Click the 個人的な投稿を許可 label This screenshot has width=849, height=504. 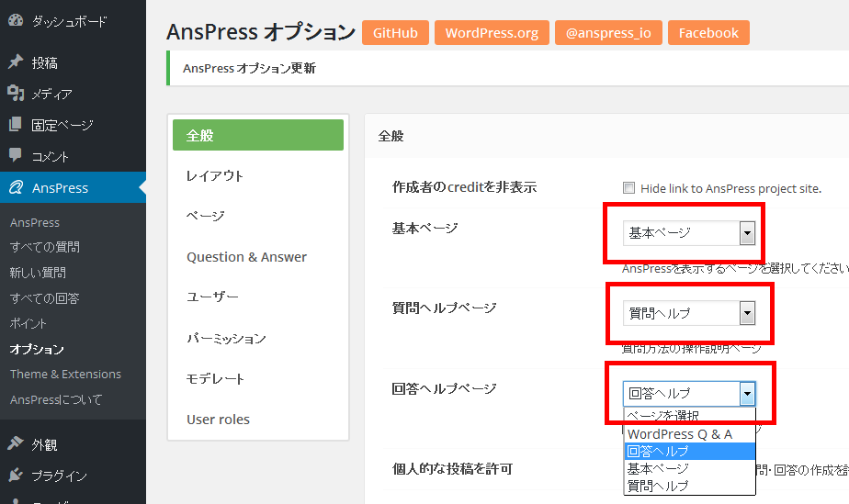pyautogui.click(x=452, y=468)
